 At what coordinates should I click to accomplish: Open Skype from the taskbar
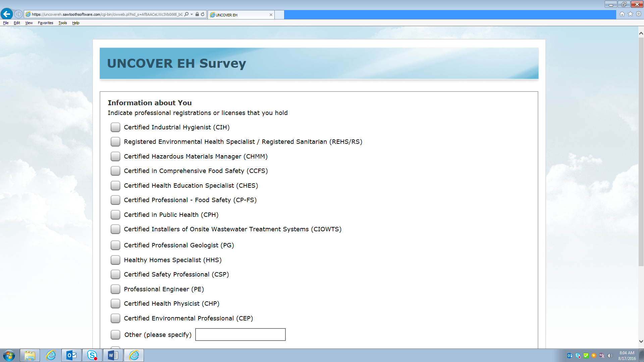pos(92,355)
